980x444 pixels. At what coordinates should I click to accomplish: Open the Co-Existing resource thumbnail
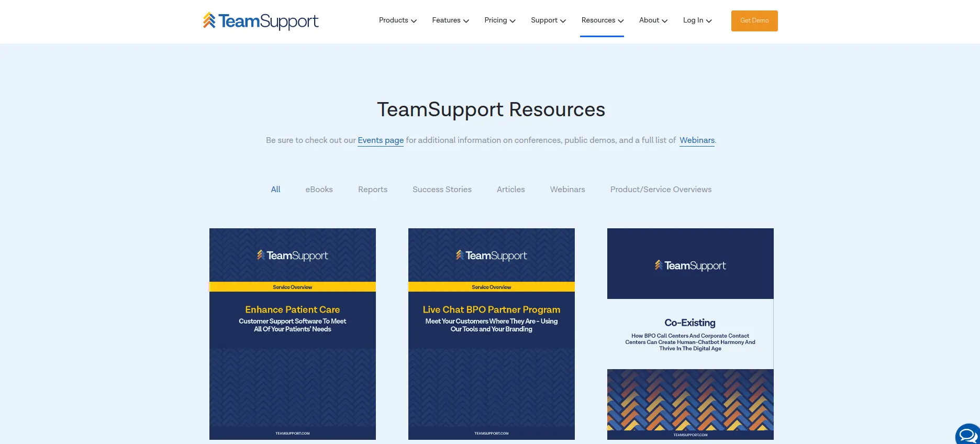(691, 334)
